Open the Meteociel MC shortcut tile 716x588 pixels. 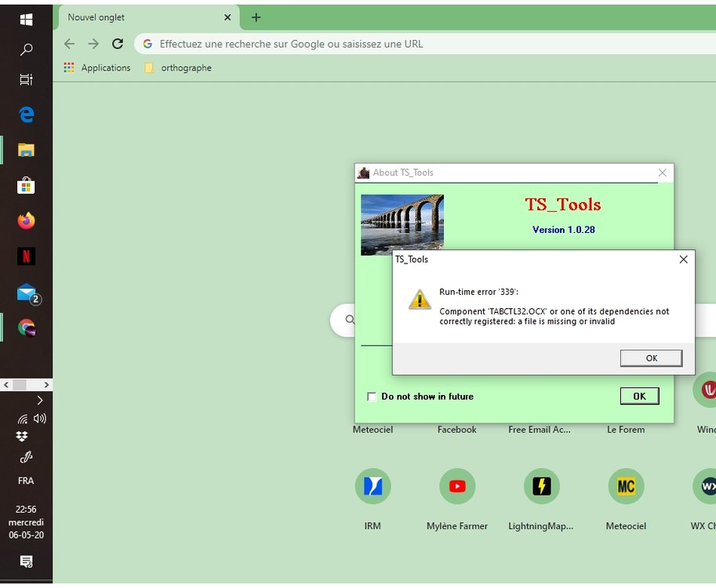(x=626, y=486)
